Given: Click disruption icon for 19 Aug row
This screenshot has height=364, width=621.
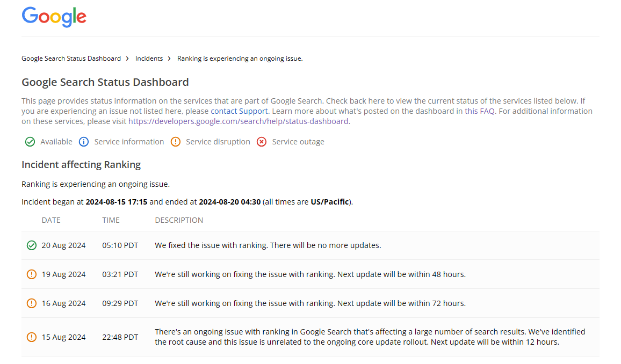Looking at the screenshot, I should [x=32, y=274].
